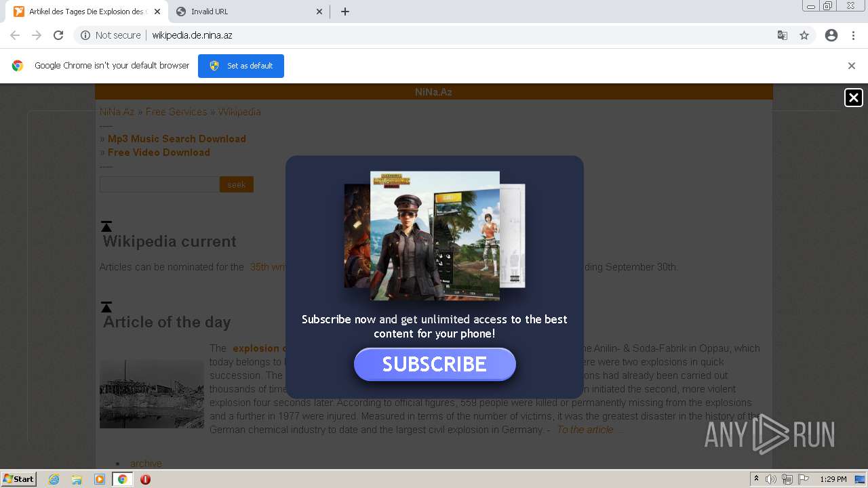Bookmark this page with the star icon
The height and width of the screenshot is (488, 868).
pos(804,35)
